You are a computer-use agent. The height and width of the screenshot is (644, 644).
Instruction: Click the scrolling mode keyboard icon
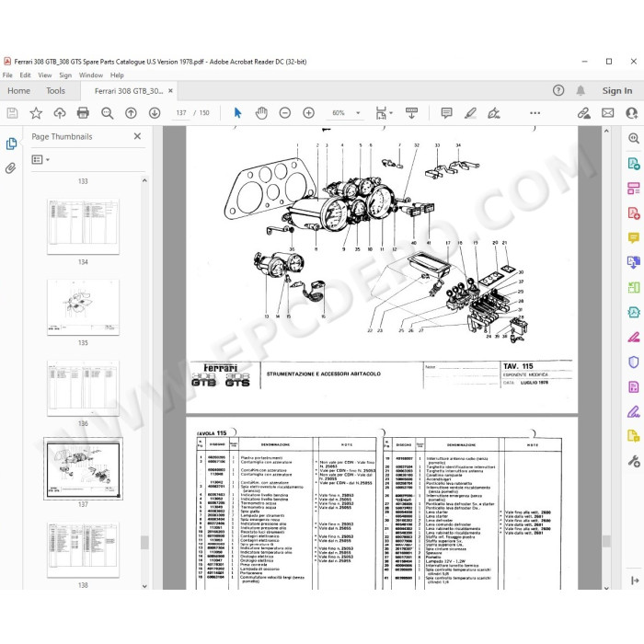click(x=411, y=113)
